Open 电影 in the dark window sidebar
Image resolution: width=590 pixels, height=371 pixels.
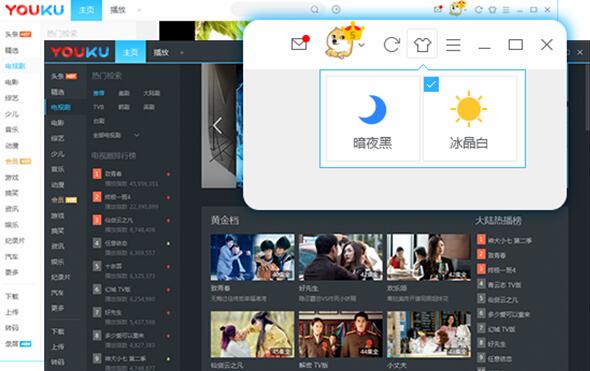tap(57, 123)
